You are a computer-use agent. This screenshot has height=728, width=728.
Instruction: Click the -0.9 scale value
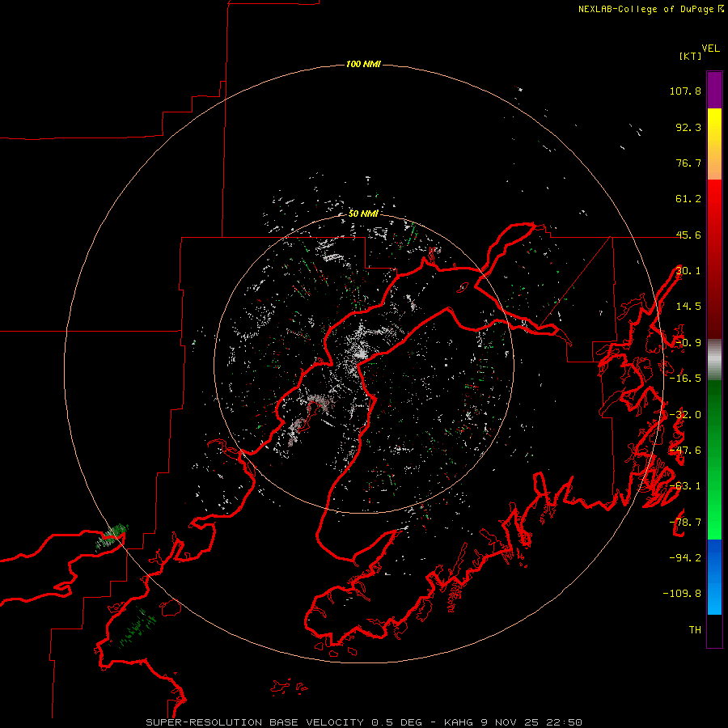click(688, 343)
